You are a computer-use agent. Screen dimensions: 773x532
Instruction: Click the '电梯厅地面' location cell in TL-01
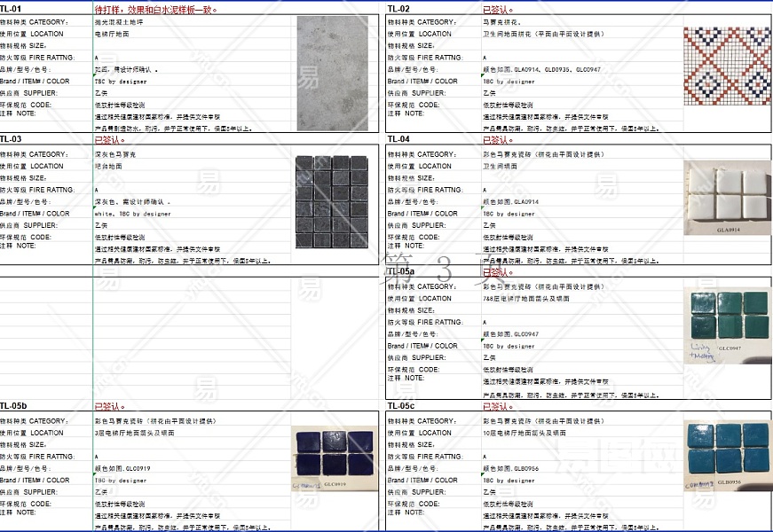[112, 34]
